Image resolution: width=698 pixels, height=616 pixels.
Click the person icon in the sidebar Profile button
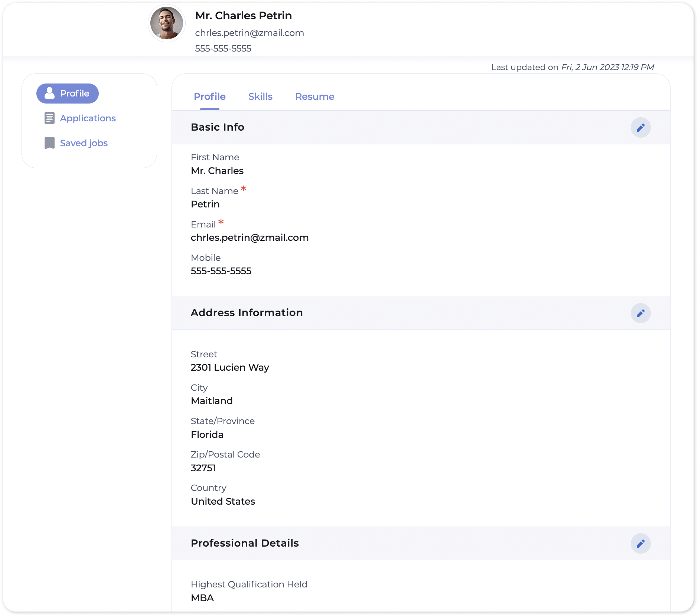49,93
